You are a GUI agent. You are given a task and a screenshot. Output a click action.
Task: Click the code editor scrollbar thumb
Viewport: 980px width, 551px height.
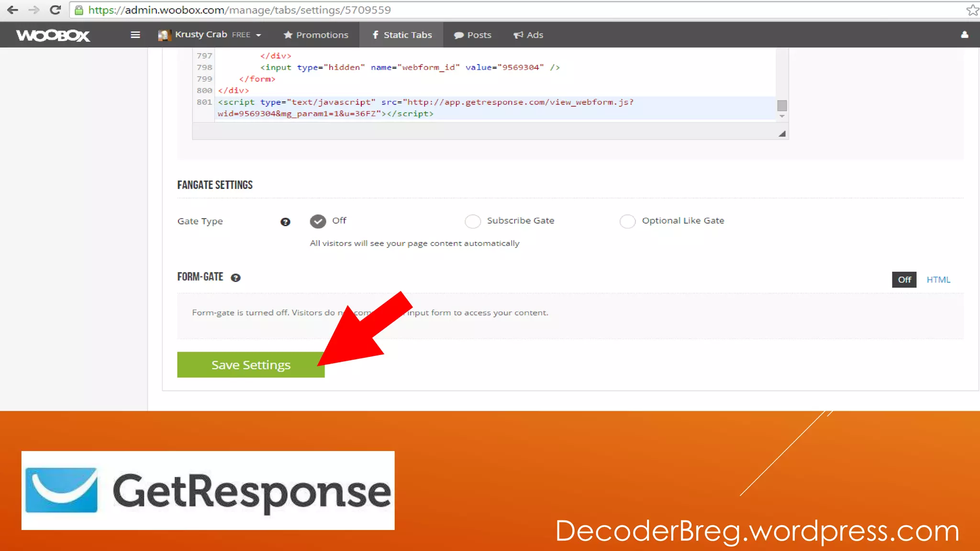(x=782, y=105)
